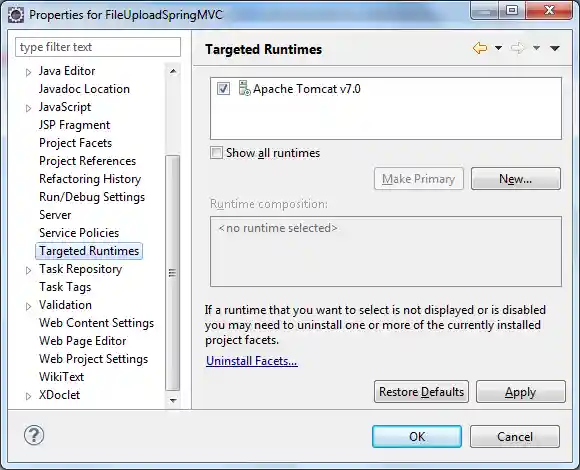Open Web Page Editor page

click(x=82, y=341)
